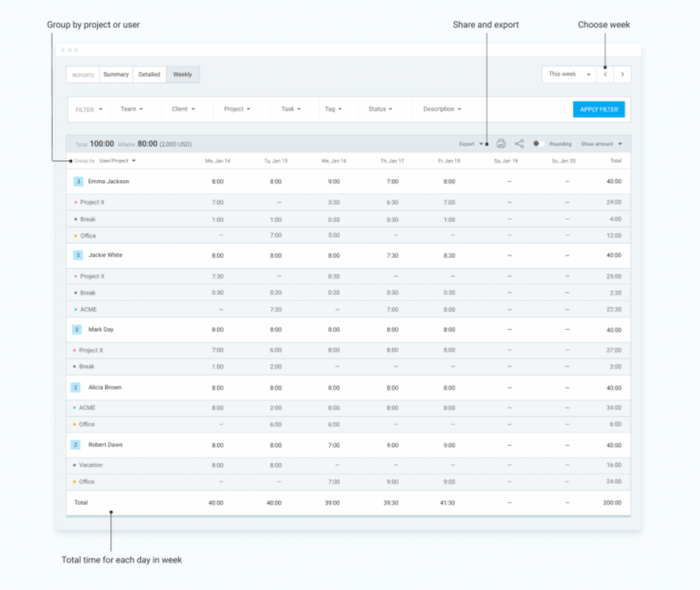Open the Group by User/Project dropdown
700x590 pixels.
[x=117, y=161]
